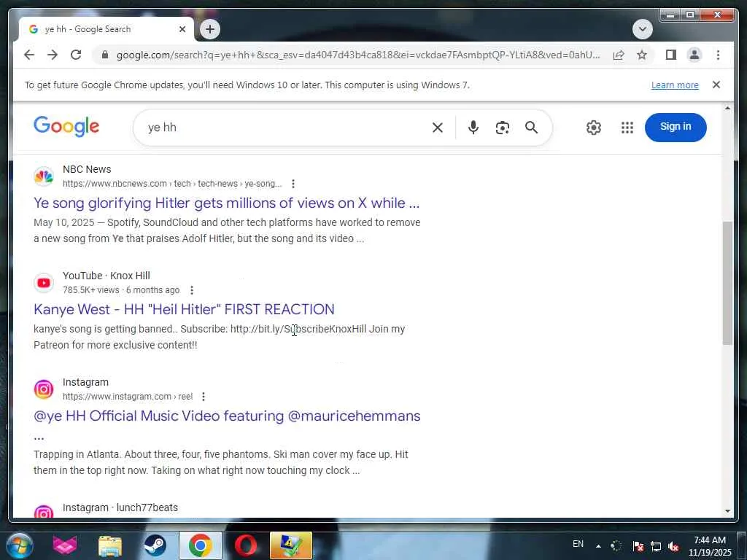Open the pink app icon on taskbar
The height and width of the screenshot is (560, 747).
(x=65, y=545)
